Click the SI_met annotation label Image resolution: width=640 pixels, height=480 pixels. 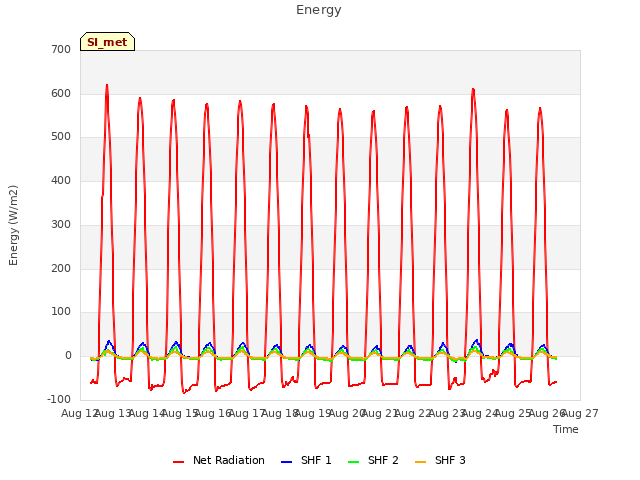107,42
